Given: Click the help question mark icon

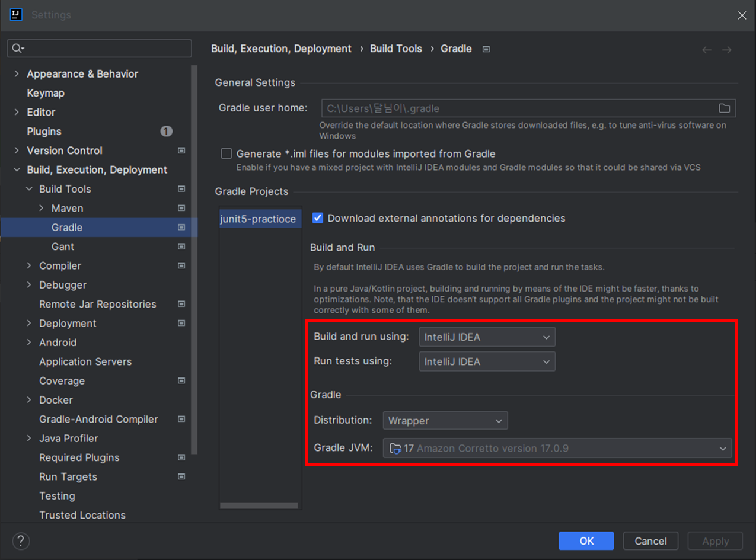Looking at the screenshot, I should (21, 540).
